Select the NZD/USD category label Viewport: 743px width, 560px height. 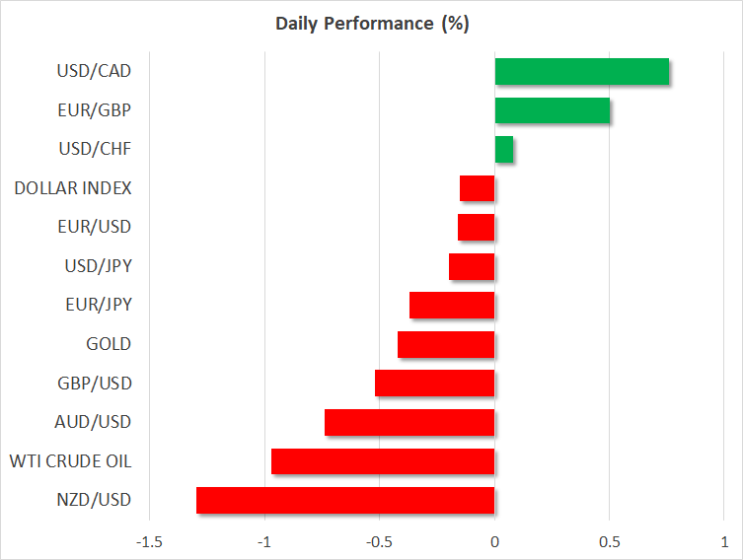pyautogui.click(x=95, y=500)
